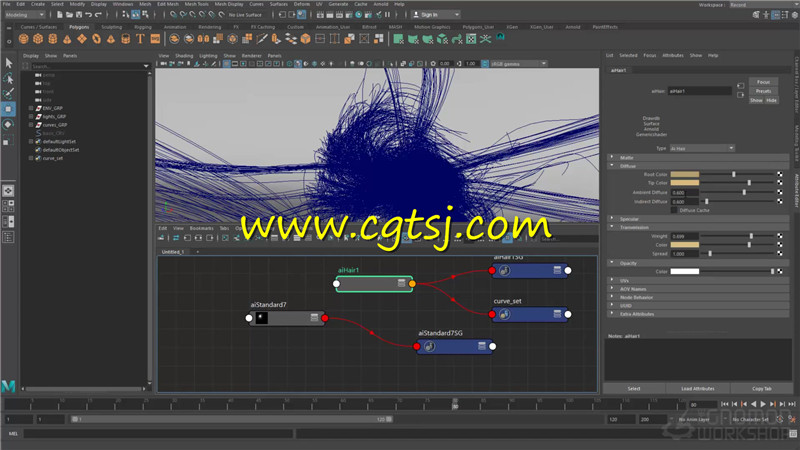800x450 pixels.
Task: Click the Maya logo home icon
Action: pyautogui.click(x=8, y=386)
